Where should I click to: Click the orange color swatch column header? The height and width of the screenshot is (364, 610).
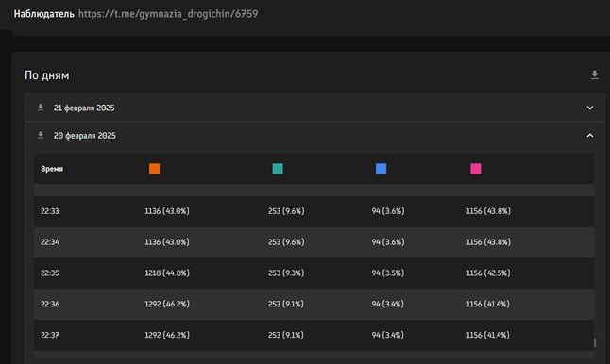click(x=155, y=169)
